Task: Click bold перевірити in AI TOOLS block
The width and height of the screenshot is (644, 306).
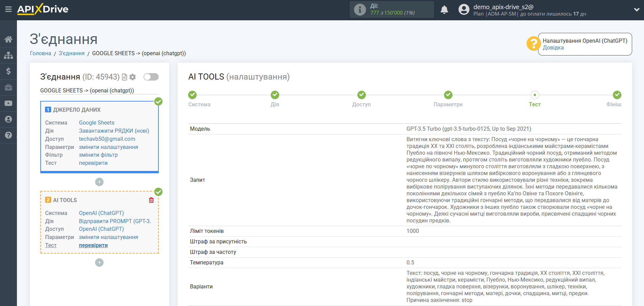Action: (x=93, y=245)
